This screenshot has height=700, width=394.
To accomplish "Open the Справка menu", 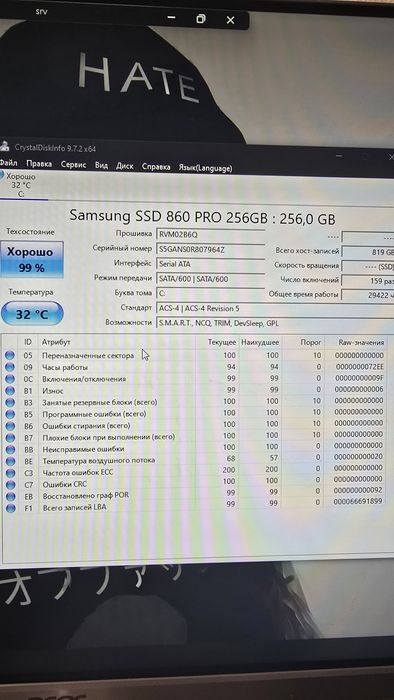I will (156, 167).
